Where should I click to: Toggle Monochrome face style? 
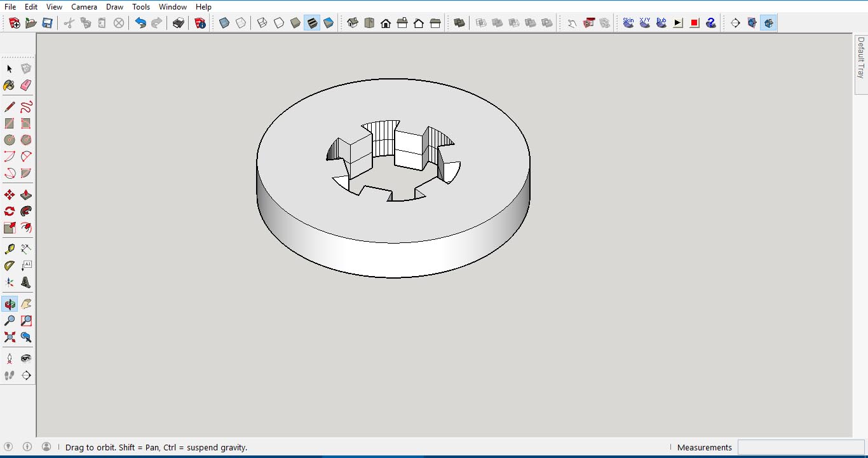[329, 22]
